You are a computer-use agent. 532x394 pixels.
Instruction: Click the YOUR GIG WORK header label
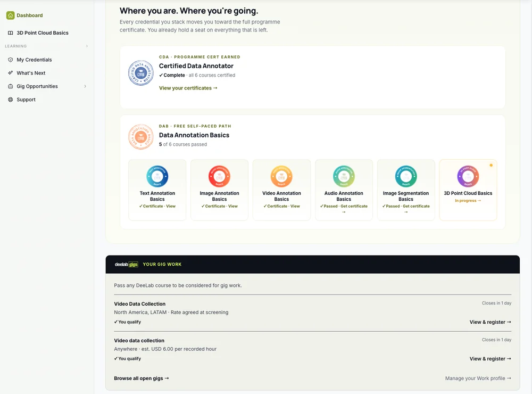[162, 264]
